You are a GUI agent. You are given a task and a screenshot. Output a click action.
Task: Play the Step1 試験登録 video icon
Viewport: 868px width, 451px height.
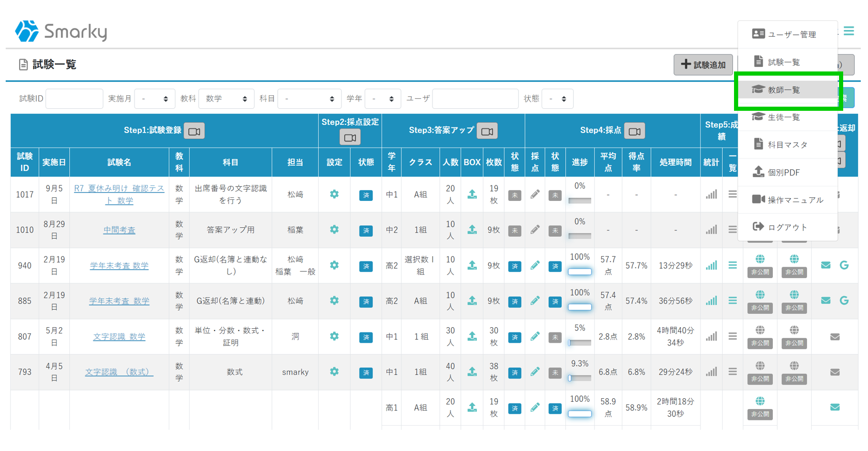pyautogui.click(x=194, y=131)
